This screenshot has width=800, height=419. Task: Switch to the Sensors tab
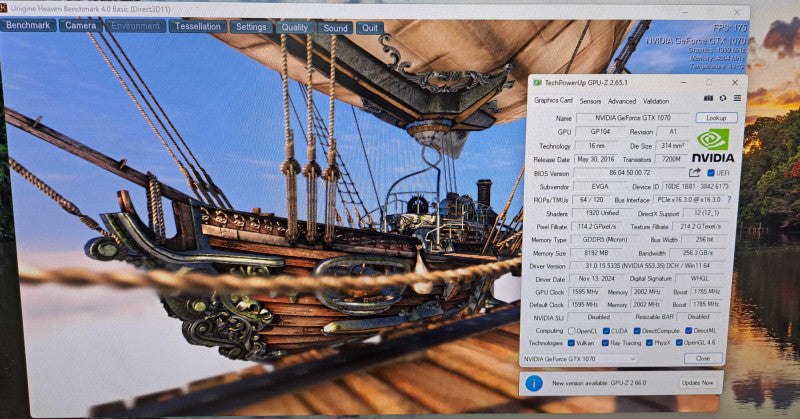[x=590, y=101]
